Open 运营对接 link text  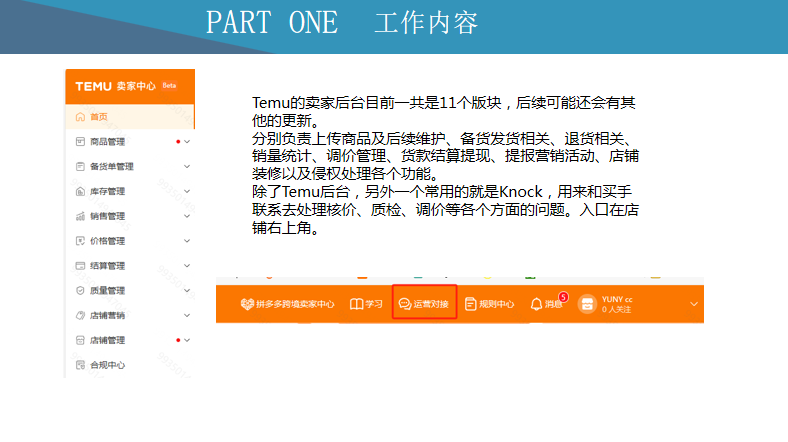(431, 304)
